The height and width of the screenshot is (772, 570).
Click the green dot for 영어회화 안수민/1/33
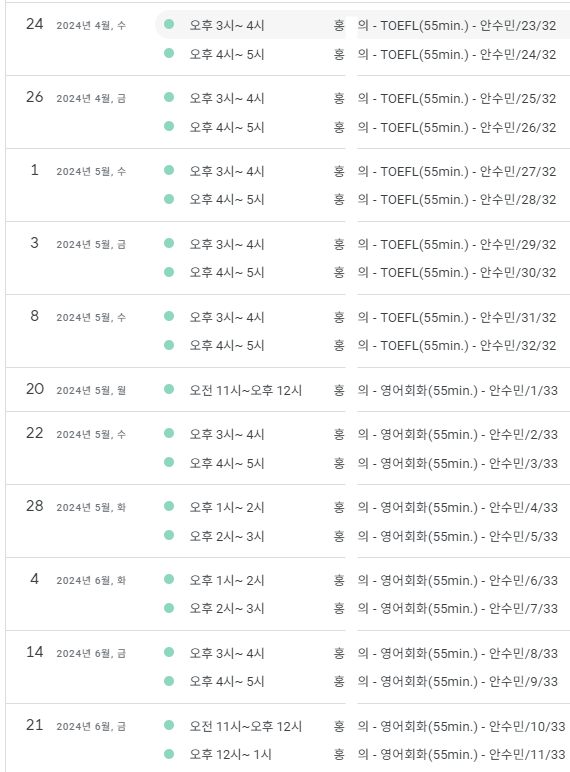[x=169, y=389]
